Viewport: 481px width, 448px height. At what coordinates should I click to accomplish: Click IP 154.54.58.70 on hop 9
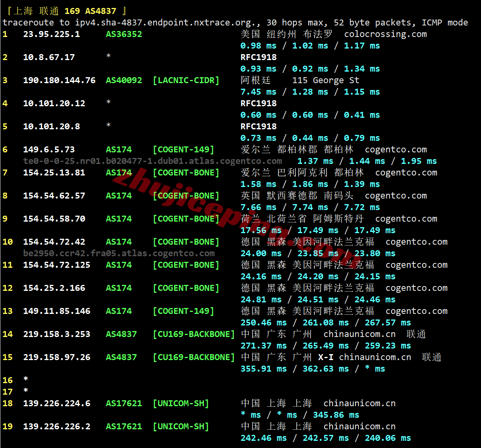point(54,219)
